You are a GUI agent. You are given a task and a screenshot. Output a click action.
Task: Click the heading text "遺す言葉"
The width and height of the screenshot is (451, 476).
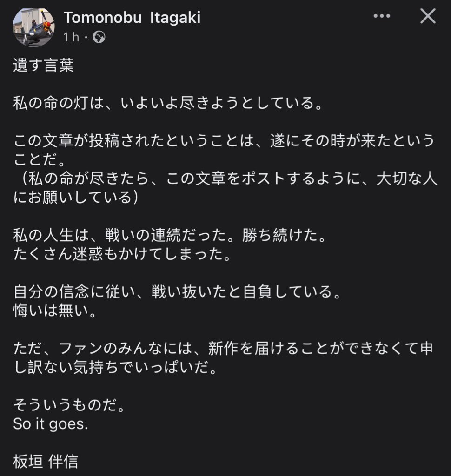click(43, 66)
